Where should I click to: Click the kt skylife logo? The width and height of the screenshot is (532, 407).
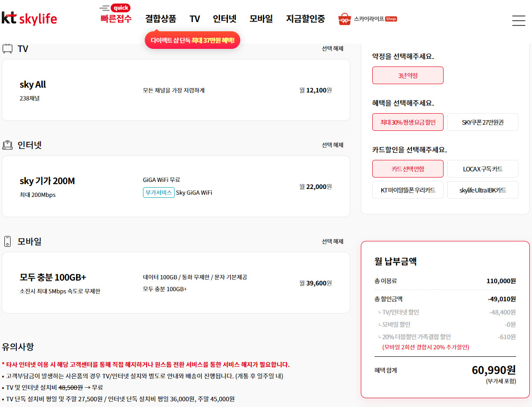point(29,18)
